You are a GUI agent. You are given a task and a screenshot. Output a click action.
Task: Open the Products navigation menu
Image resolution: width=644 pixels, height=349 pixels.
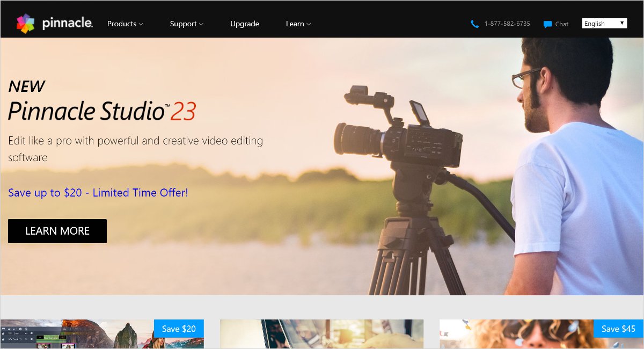pyautogui.click(x=121, y=24)
